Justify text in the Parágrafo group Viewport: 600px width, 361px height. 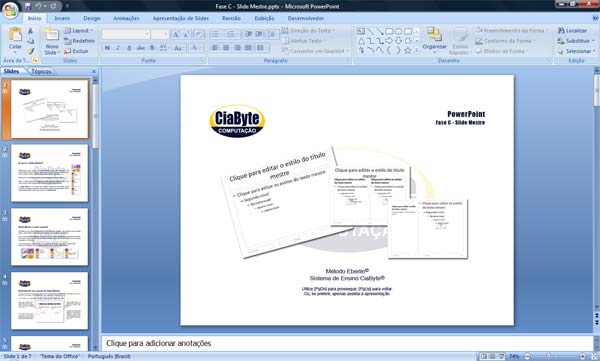click(248, 48)
